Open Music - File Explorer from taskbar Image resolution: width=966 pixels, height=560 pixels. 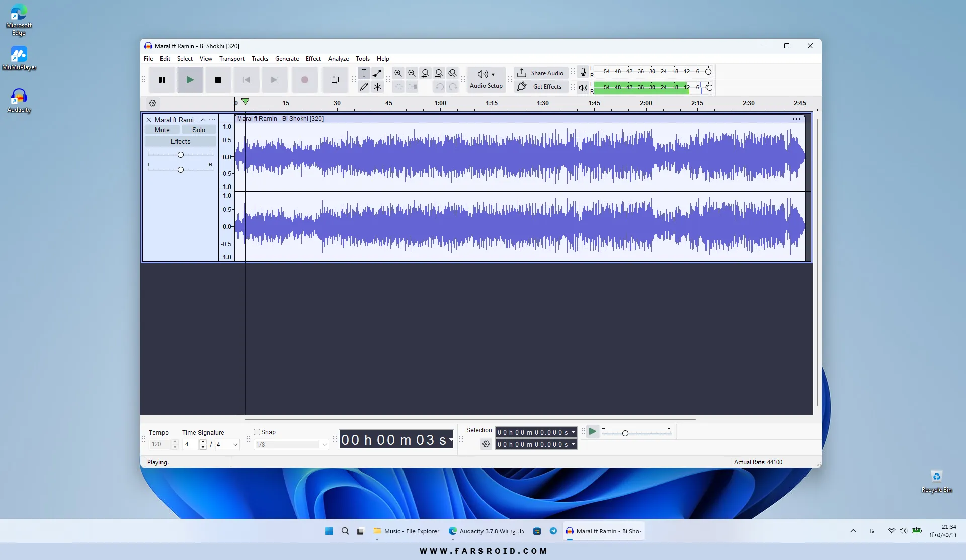point(407,531)
